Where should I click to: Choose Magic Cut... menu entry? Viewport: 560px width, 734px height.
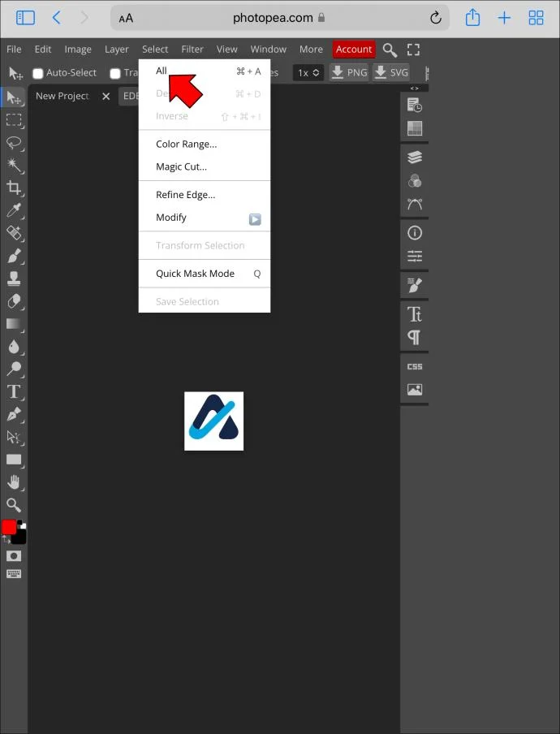205,166
